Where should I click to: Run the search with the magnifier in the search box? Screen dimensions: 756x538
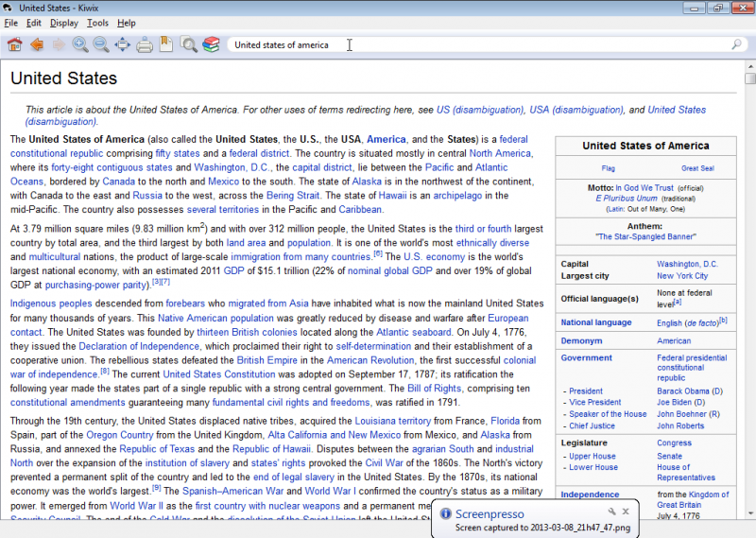736,44
